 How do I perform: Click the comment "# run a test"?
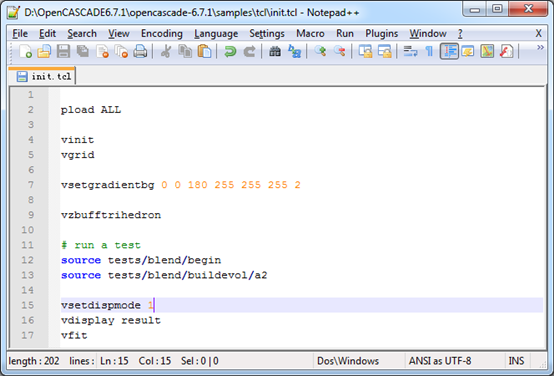[x=101, y=245]
